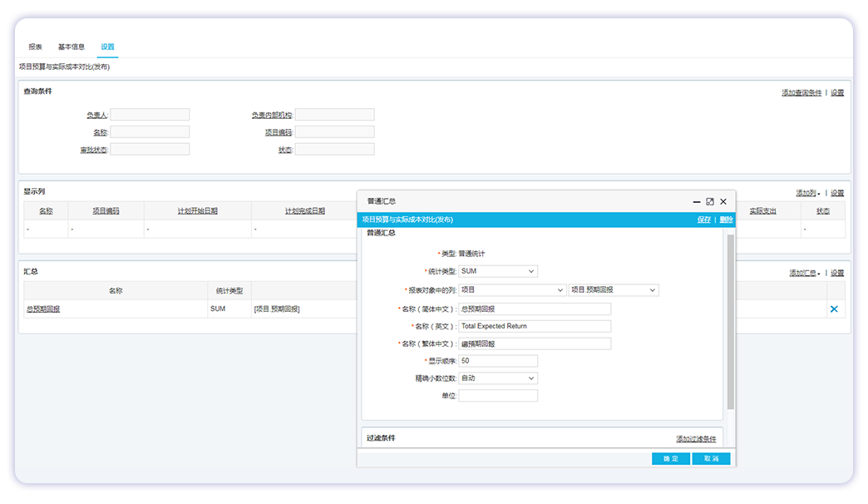The image size is (868, 504).
Task: Click the dialog's right scrollbar
Action: (730, 324)
